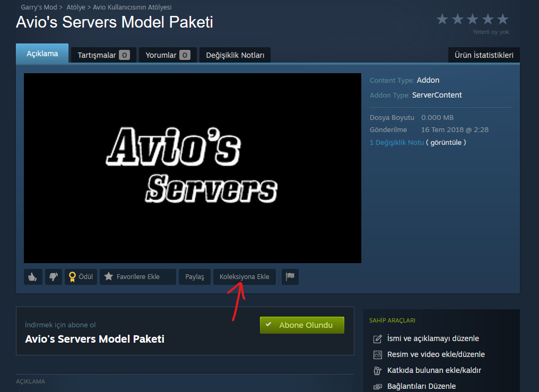Screen dimensions: 539x392
Task: Give an award via Ödül button
Action: tap(81, 276)
